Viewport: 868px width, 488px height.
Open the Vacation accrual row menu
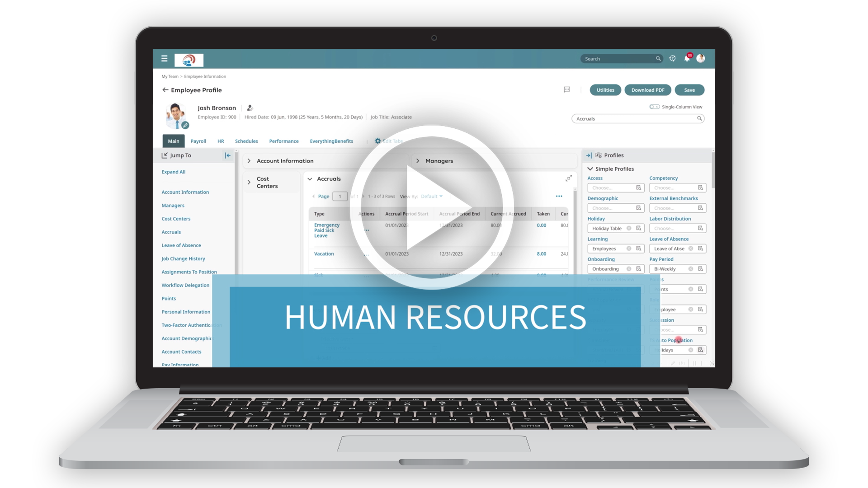[x=367, y=252]
